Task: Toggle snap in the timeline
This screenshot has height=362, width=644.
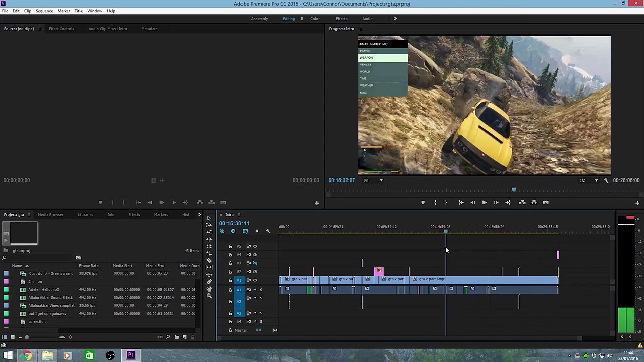Action: click(x=233, y=231)
